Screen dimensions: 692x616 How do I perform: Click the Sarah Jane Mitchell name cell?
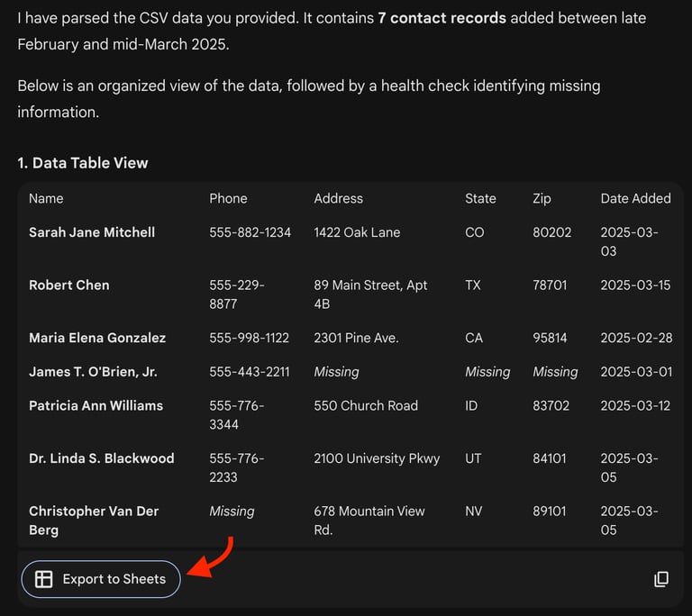tap(92, 232)
